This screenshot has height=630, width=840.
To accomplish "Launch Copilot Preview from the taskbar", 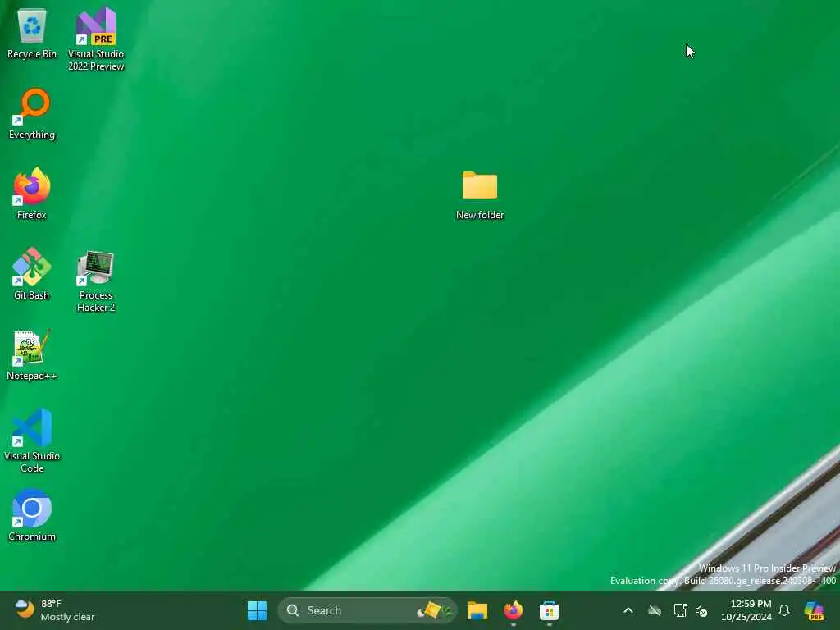I will click(815, 610).
